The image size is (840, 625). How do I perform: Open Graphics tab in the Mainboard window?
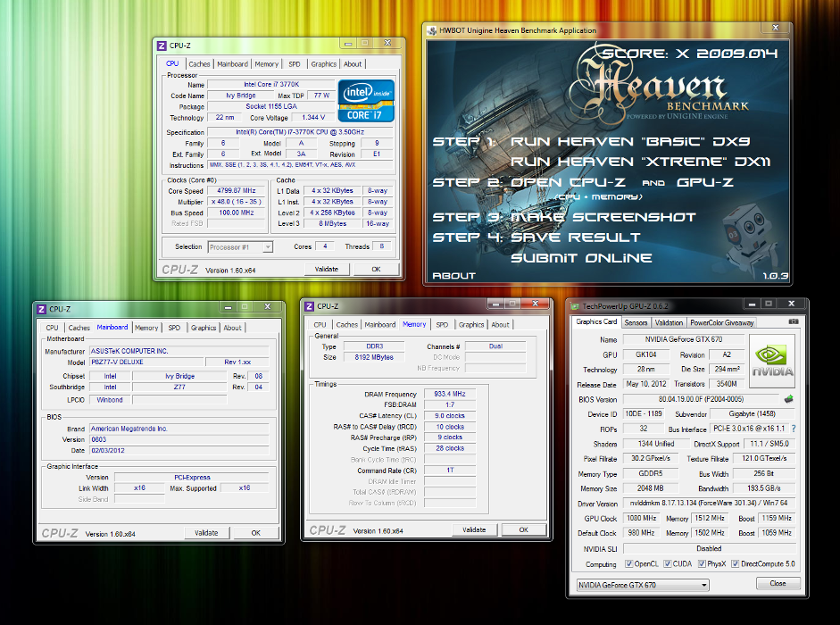coord(204,328)
